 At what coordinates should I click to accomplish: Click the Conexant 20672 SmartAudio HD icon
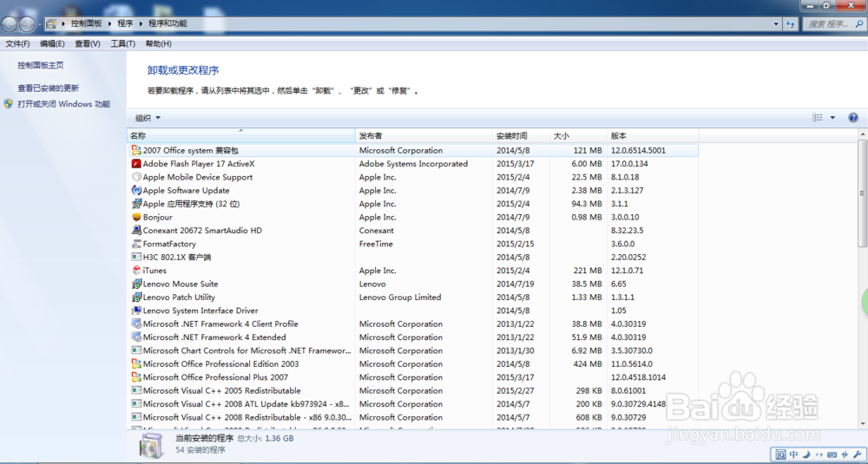[x=136, y=230]
